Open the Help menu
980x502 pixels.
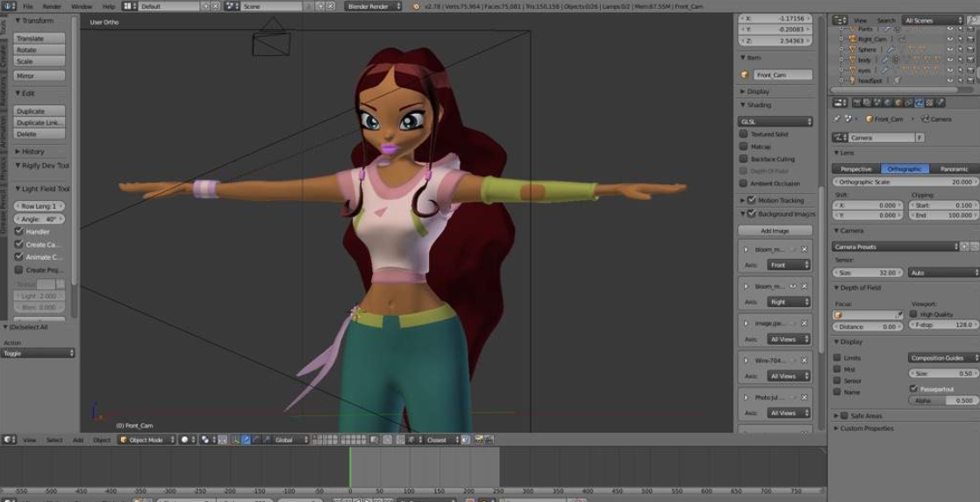108,6
